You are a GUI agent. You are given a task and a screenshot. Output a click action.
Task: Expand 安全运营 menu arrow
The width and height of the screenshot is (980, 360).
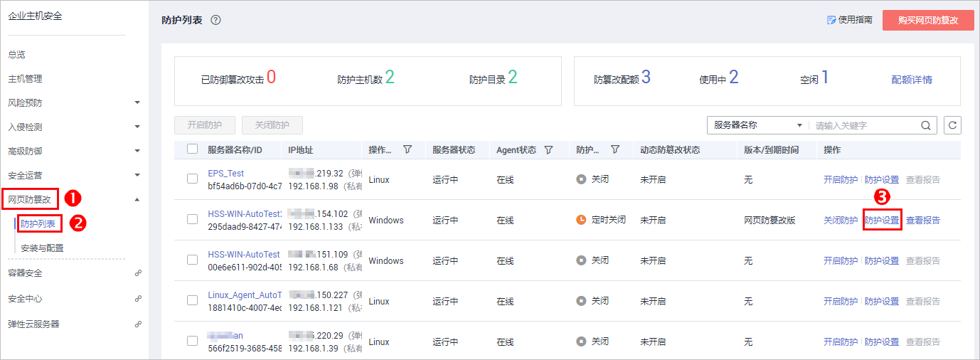[x=137, y=175]
